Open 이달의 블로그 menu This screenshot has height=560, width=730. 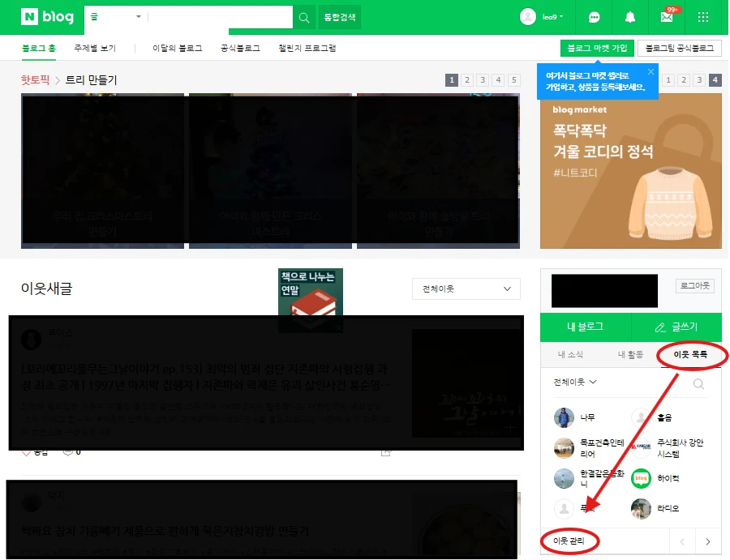coord(178,48)
